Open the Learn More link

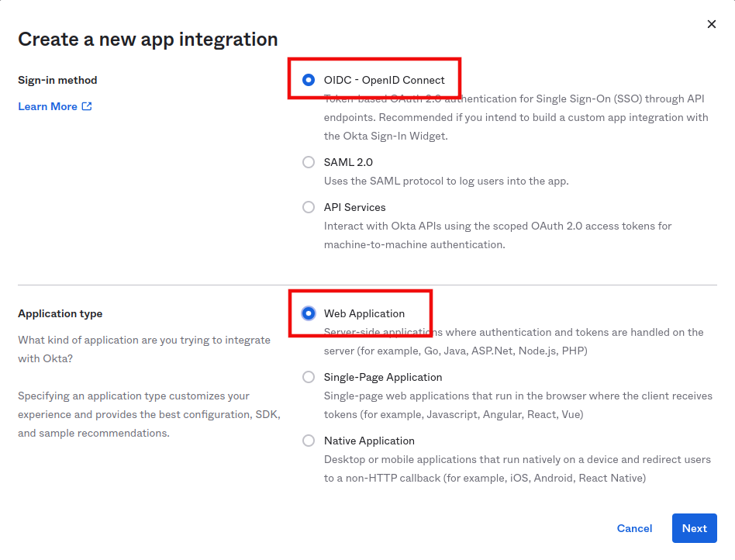pyautogui.click(x=47, y=106)
